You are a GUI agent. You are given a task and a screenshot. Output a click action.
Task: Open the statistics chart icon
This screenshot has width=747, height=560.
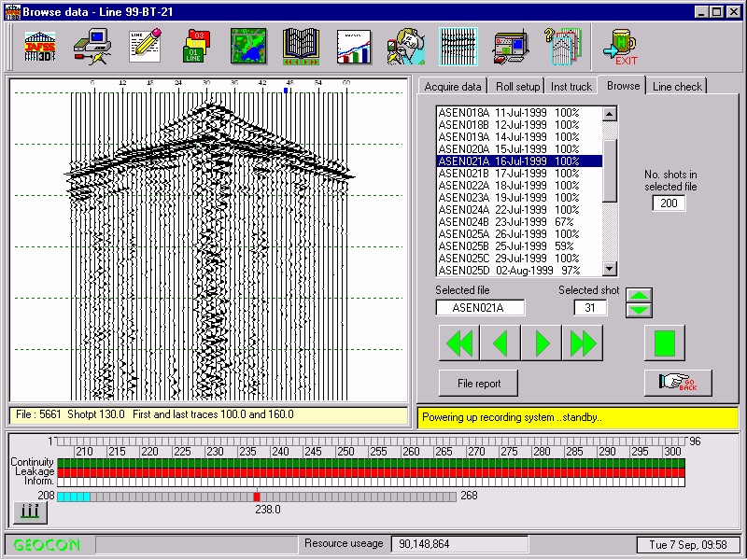click(354, 47)
